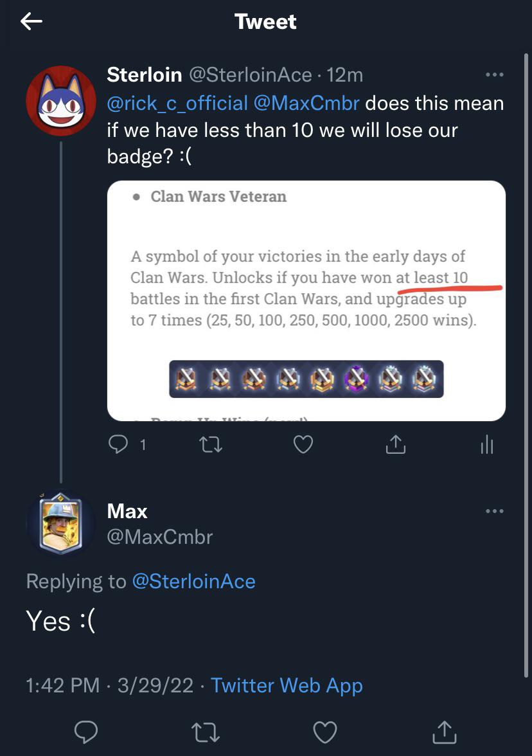This screenshot has height=756, width=532.
Task: Share Sterloin's tweet
Action: (395, 444)
